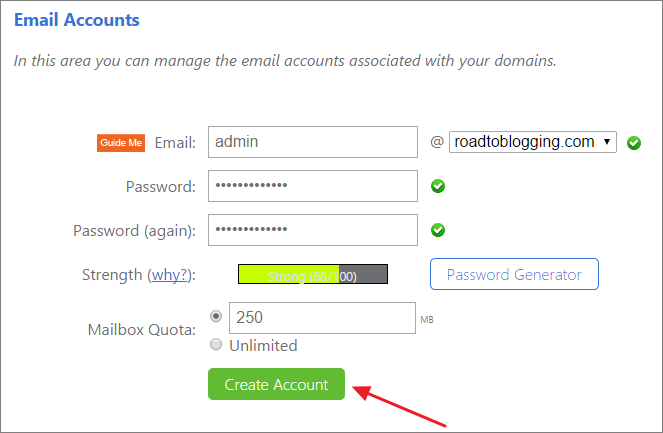Click the green checkmark next to Password (again)
Screen dimensions: 663x433
[437, 230]
